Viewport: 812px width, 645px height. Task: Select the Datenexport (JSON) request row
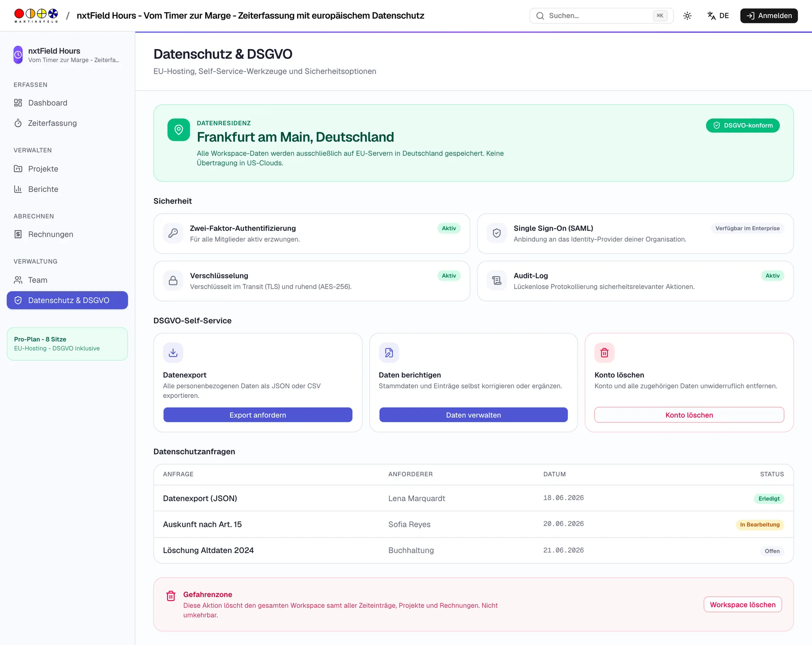(x=474, y=498)
